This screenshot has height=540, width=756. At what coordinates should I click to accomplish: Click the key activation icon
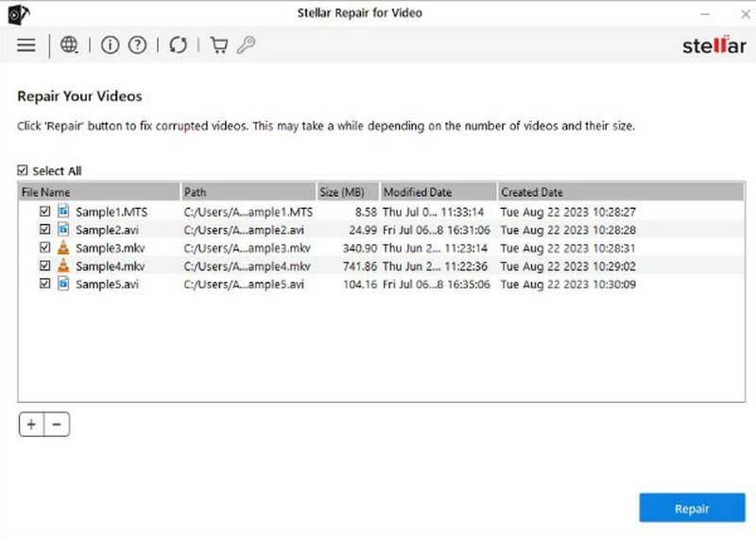click(x=246, y=45)
